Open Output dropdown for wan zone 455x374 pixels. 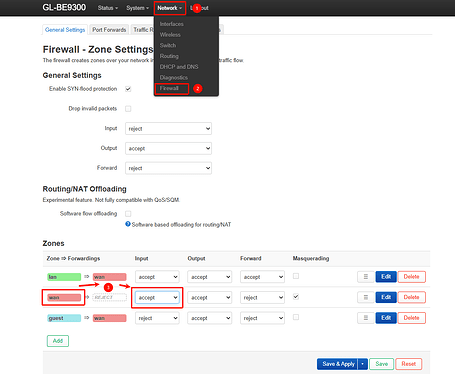[x=209, y=298]
